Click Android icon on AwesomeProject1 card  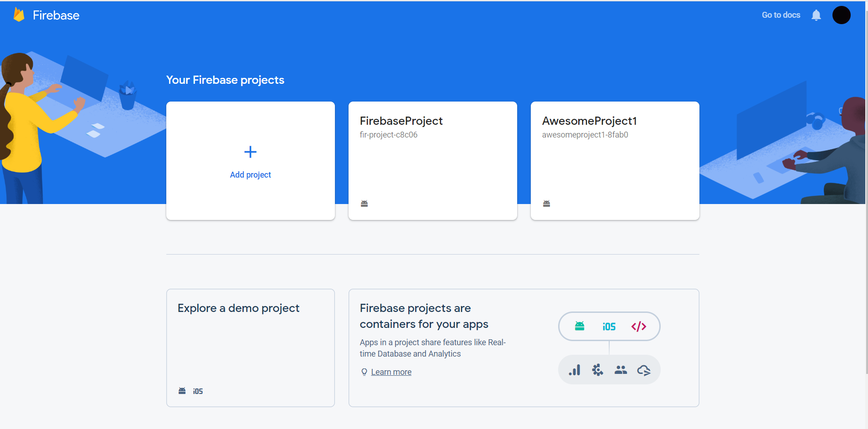[546, 203]
